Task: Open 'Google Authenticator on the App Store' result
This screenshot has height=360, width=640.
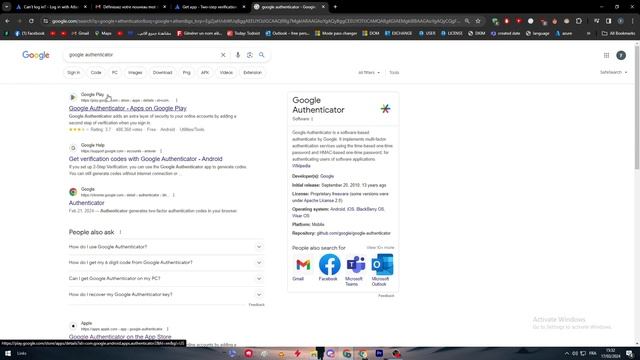Action: click(120, 337)
